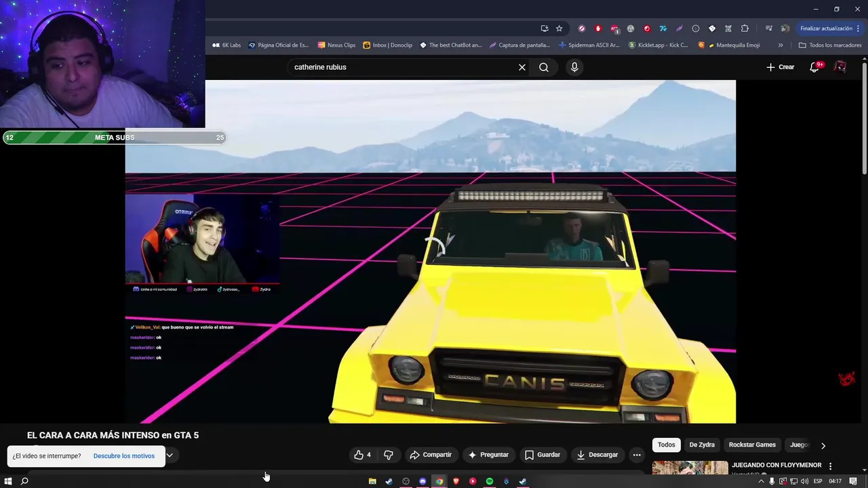
Task: Clear the YouTube search box text
Action: [522, 67]
